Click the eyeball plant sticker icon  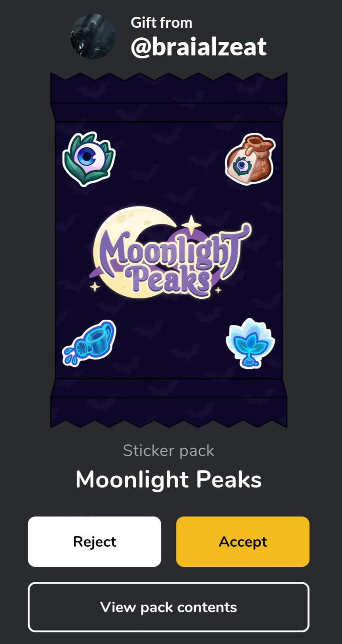[x=89, y=159]
